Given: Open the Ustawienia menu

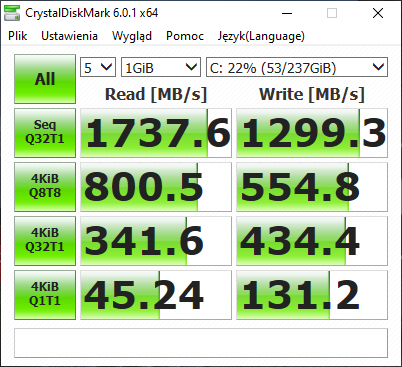Looking at the screenshot, I should 69,36.
